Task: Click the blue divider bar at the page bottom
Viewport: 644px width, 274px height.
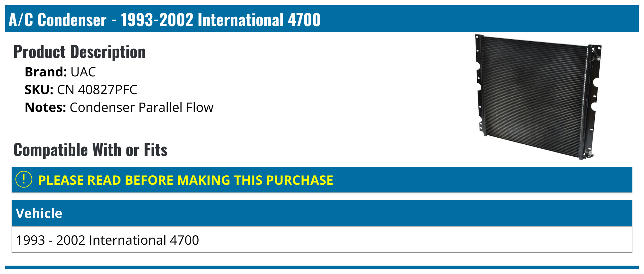Action: (322, 267)
